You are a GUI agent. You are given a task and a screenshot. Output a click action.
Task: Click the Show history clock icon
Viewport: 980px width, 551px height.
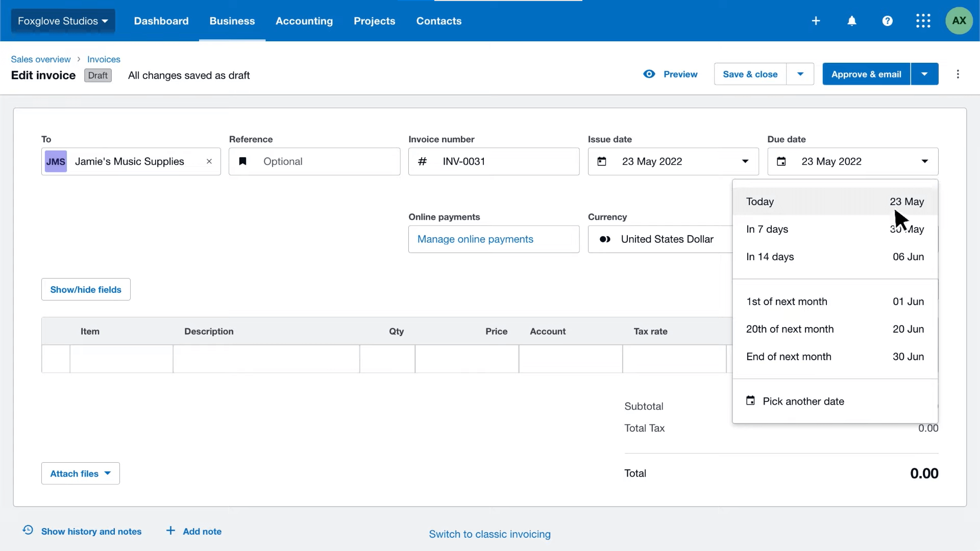(x=28, y=530)
